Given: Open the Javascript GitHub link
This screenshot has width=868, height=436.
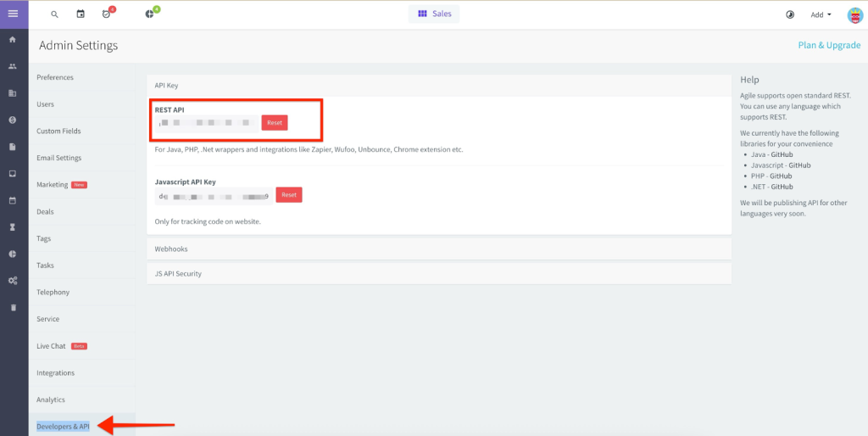Looking at the screenshot, I should 800,165.
